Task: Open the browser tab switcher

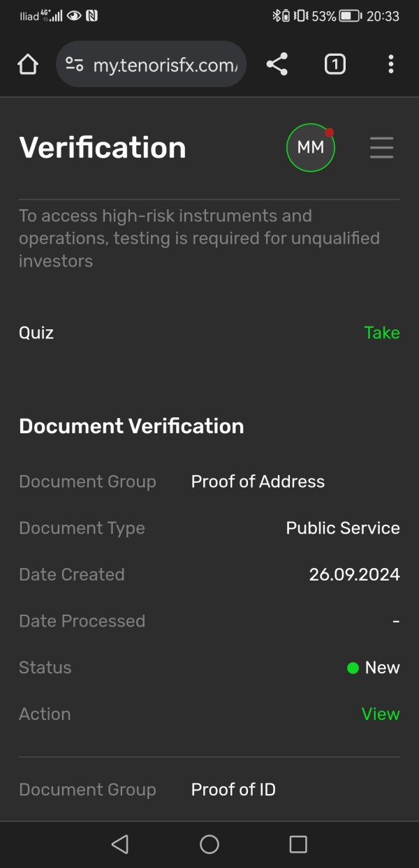Action: pos(335,65)
